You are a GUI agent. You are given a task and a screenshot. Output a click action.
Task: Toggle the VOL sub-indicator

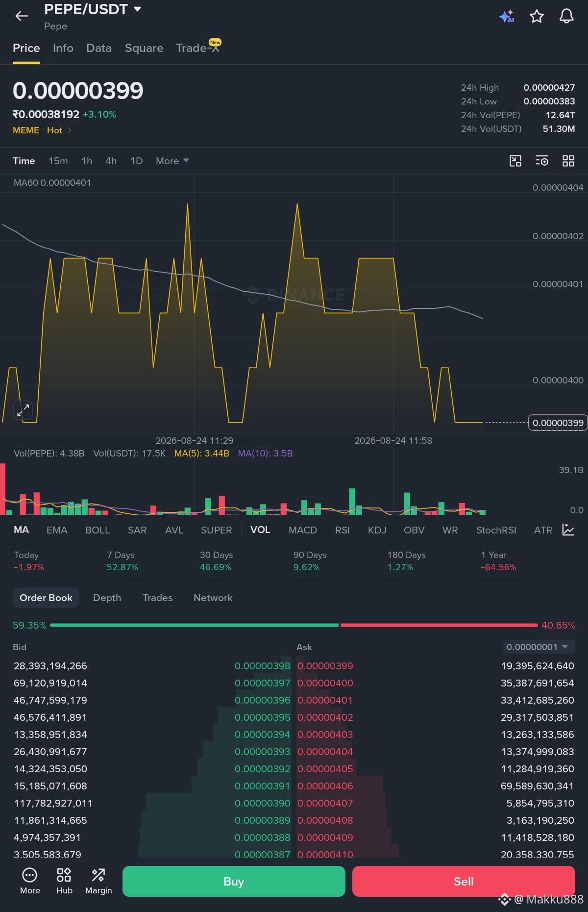(260, 530)
